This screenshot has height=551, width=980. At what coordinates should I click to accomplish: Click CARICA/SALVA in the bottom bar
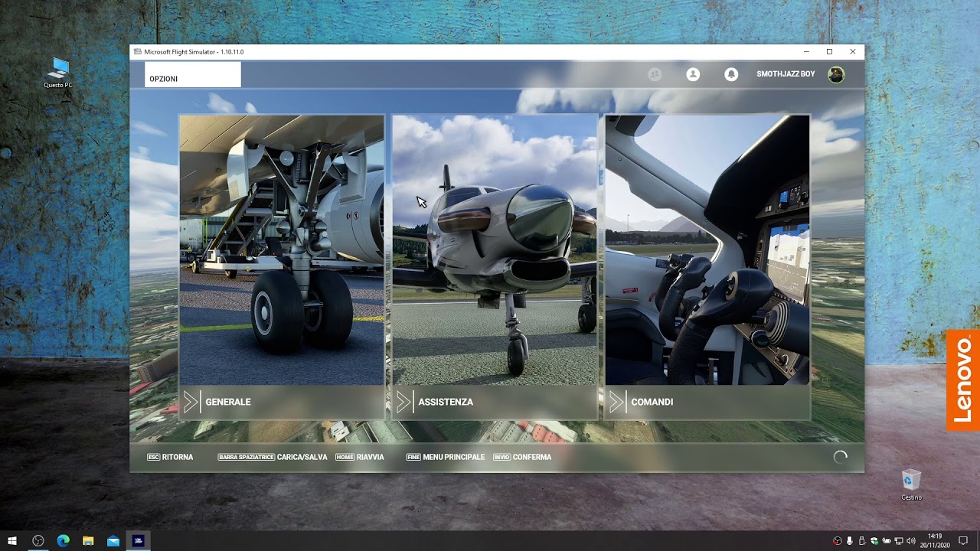(302, 457)
